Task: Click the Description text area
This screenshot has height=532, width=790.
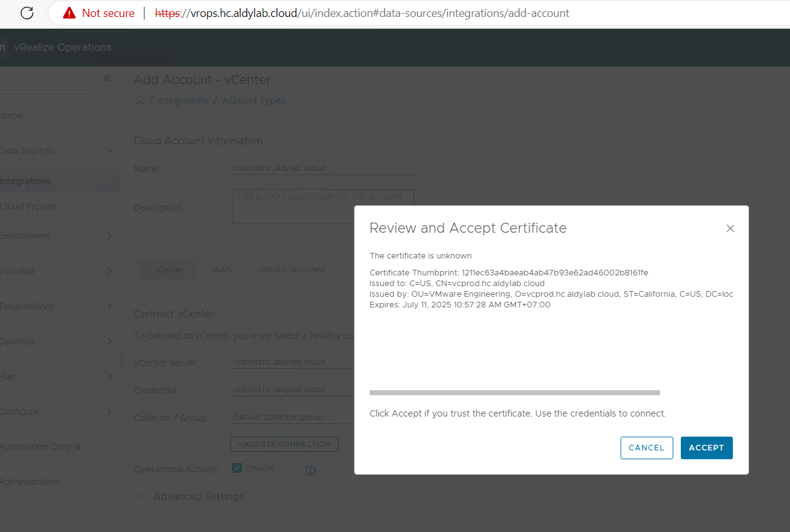Action: point(323,206)
